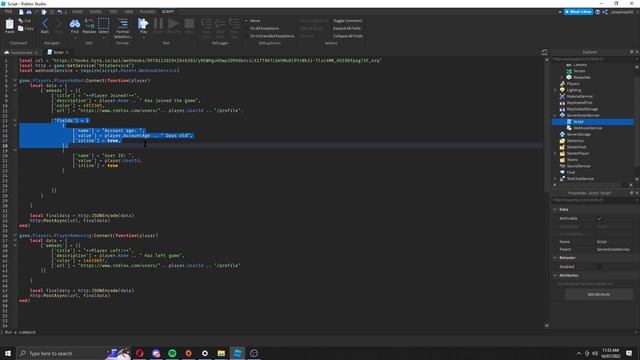Viewport: 640px width, 360px height.
Task: Click Toggle Comment action
Action: [347, 20]
